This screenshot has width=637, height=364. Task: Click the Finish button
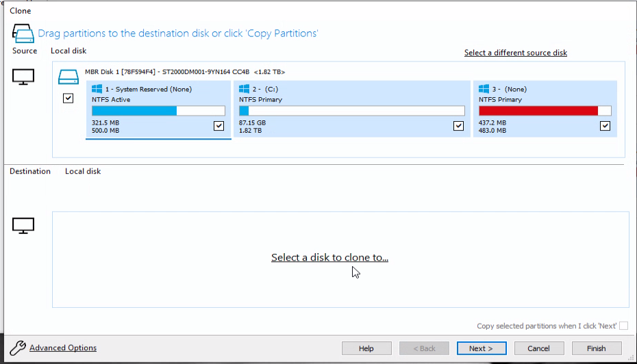tap(597, 348)
